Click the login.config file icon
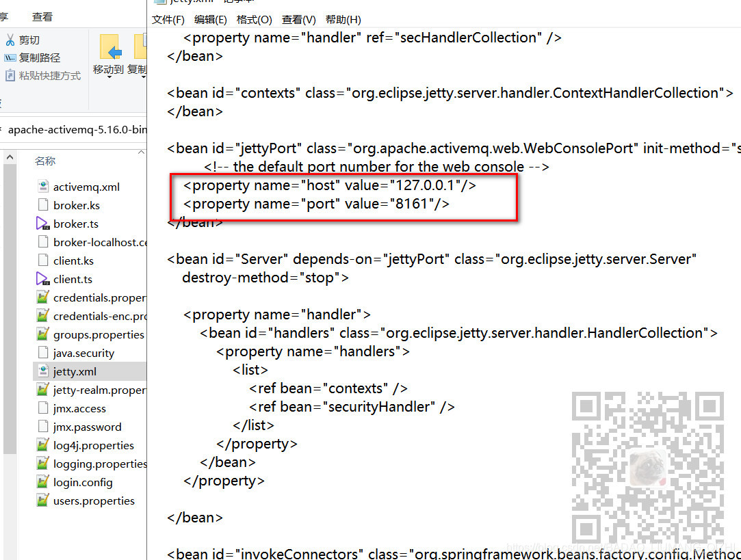Viewport: 741px width, 560px height. tap(42, 482)
